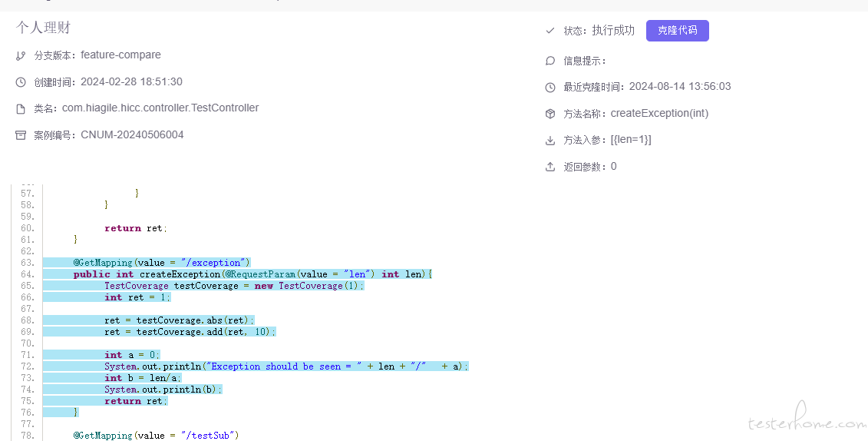This screenshot has width=868, height=441.
Task: Click the testCoverage.abs(ret) code line
Action: coord(180,320)
